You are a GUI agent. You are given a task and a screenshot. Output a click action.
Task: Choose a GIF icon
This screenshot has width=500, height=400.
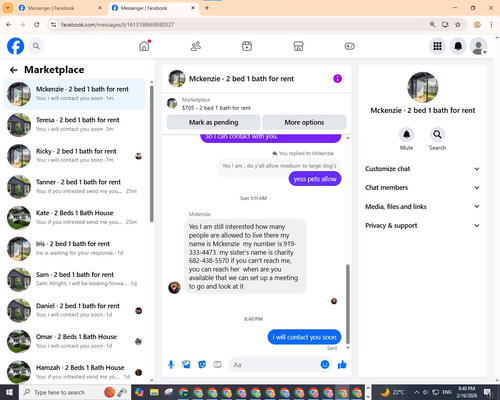(x=217, y=365)
